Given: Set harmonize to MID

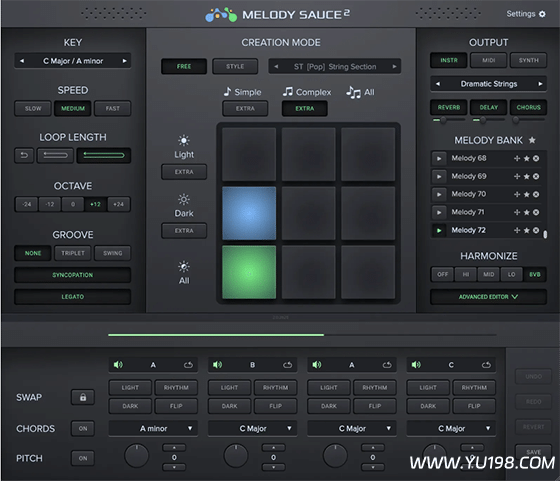Looking at the screenshot, I should [489, 274].
